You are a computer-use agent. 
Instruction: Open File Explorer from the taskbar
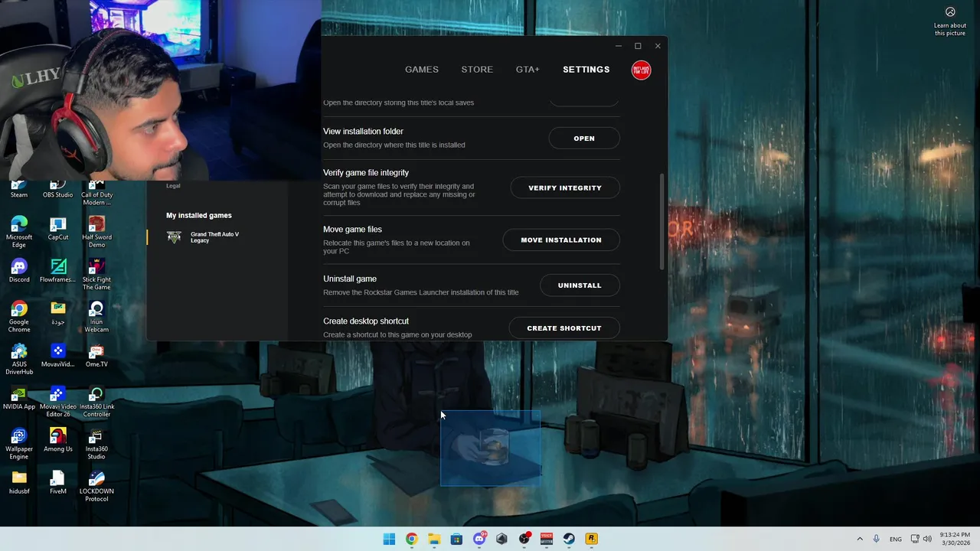(x=434, y=539)
